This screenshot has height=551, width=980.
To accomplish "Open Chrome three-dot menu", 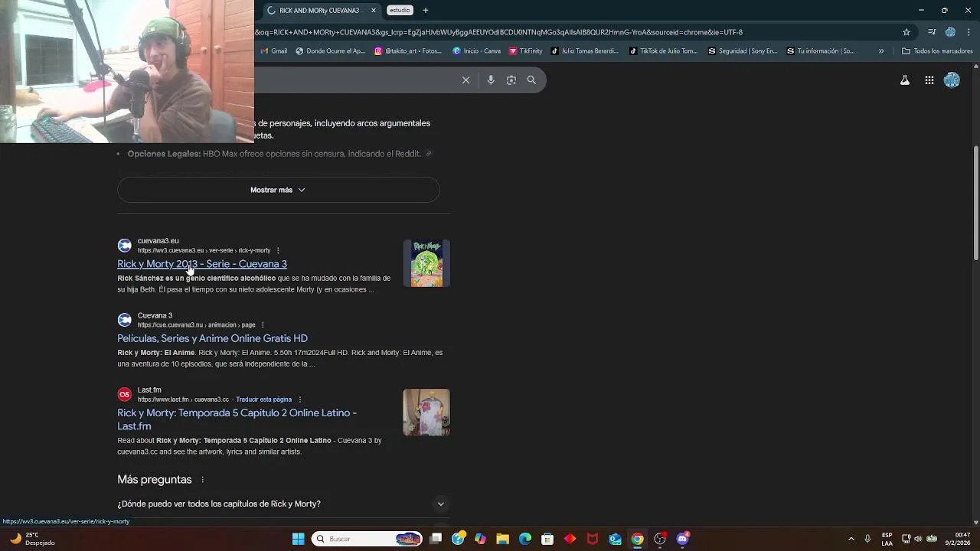I will click(x=969, y=32).
